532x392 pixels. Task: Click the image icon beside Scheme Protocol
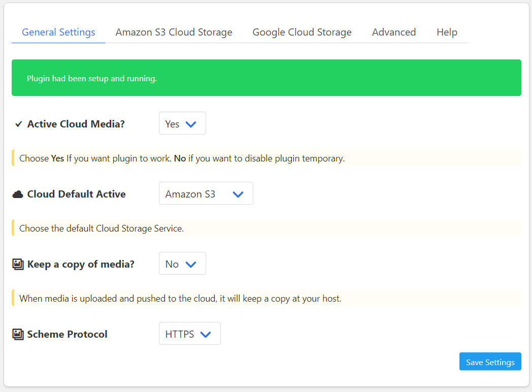point(18,334)
